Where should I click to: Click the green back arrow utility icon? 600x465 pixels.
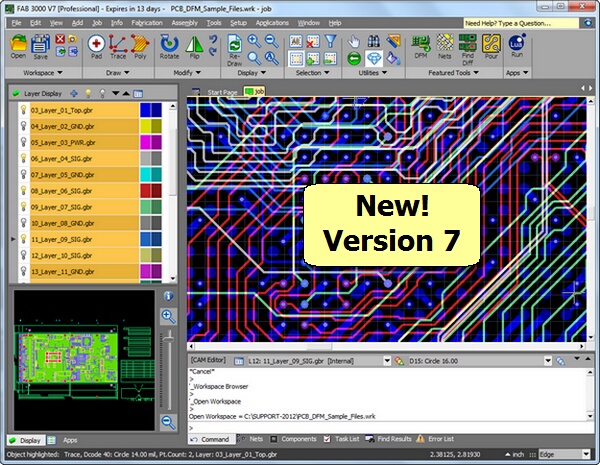(354, 59)
